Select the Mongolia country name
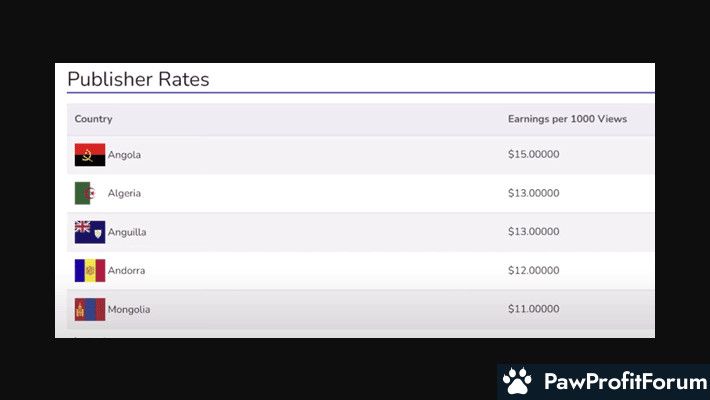Screen dimensions: 710x400 (129, 310)
